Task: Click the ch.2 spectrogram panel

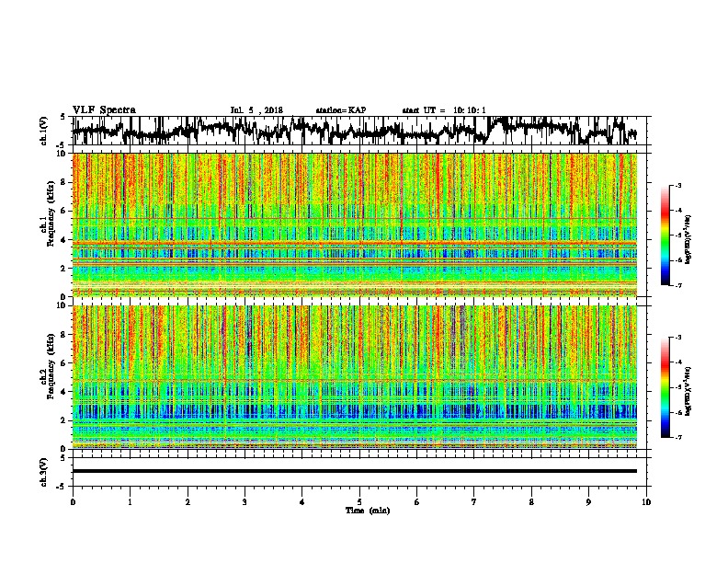Action: click(354, 377)
